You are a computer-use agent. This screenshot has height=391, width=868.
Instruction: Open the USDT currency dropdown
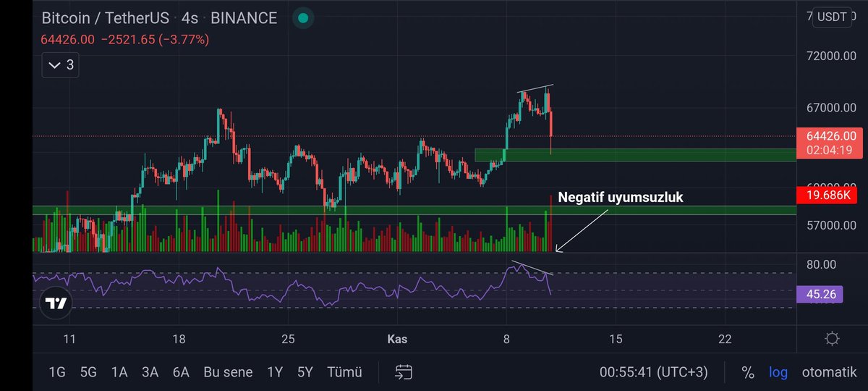tap(832, 18)
